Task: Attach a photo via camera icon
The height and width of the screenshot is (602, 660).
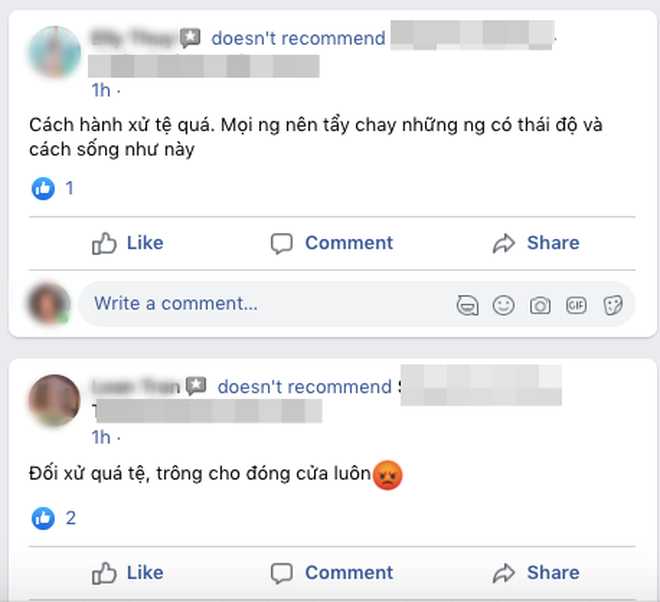Action: (540, 305)
